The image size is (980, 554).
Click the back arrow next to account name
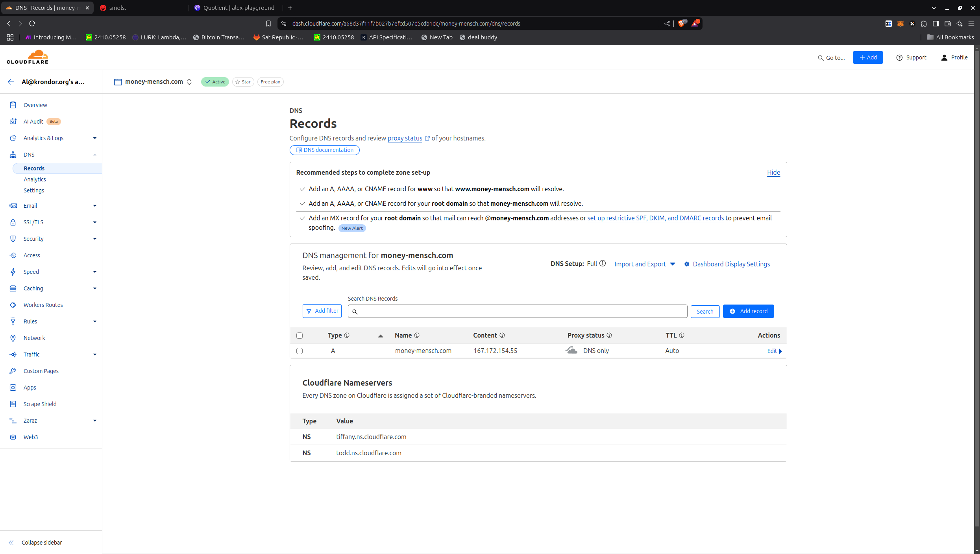point(11,82)
